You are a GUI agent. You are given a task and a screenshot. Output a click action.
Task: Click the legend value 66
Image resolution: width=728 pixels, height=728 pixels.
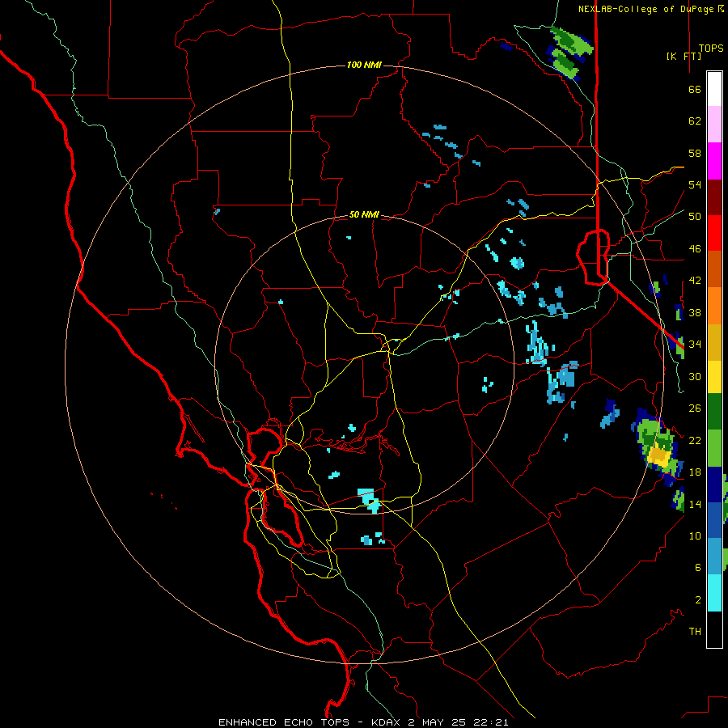(x=695, y=89)
